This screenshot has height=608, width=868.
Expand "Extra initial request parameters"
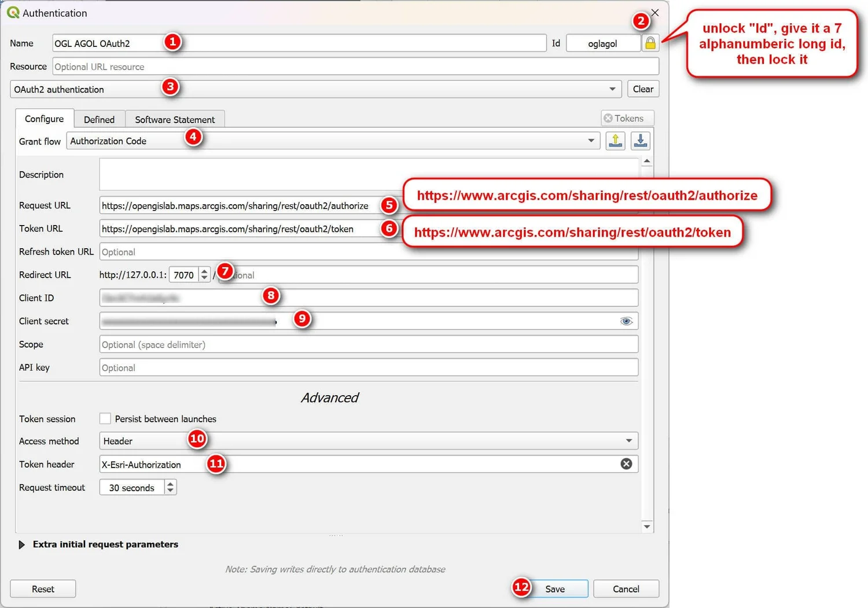[22, 544]
